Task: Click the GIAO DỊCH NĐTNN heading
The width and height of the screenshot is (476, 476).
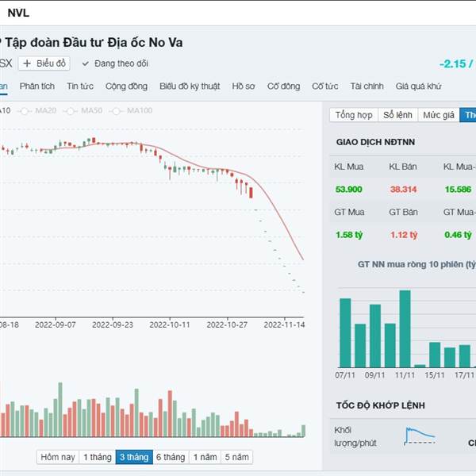Action: (x=375, y=142)
